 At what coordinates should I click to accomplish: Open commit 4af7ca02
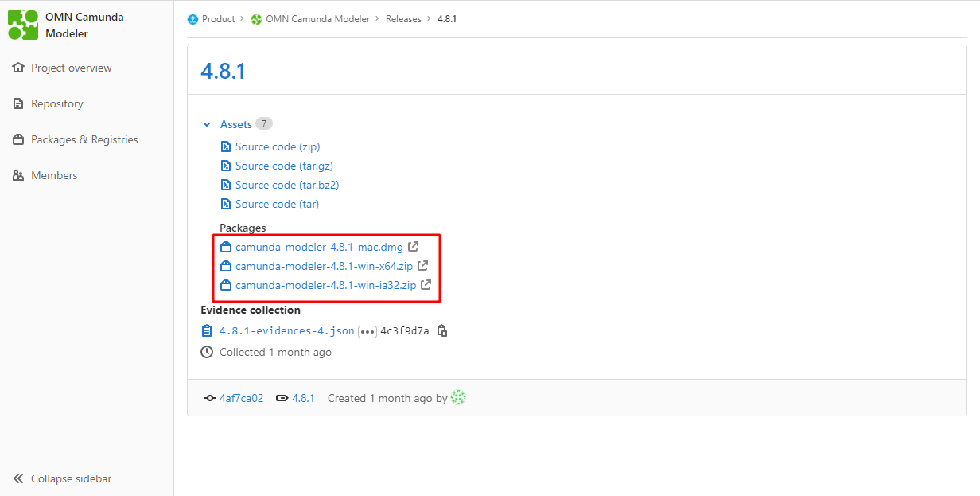click(x=241, y=398)
